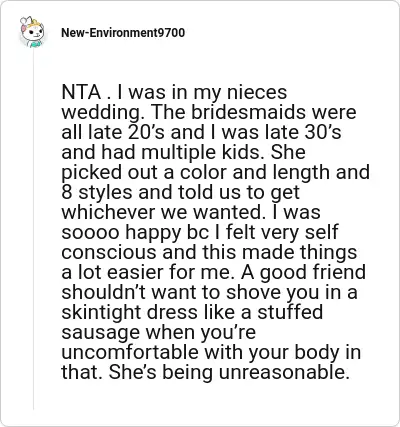Screen dimensions: 400x427
Task: Click the word "skintight" in the comment
Action: [101, 312]
